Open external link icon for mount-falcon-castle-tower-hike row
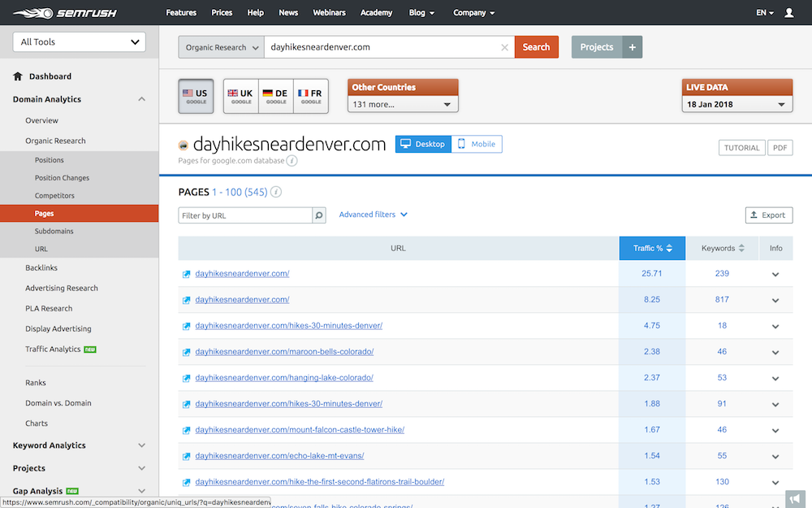This screenshot has height=508, width=812. click(x=187, y=430)
